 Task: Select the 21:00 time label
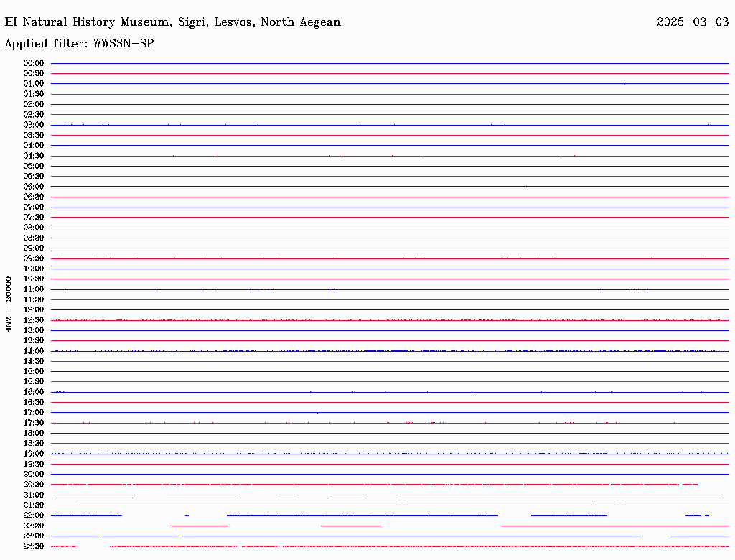click(x=34, y=495)
